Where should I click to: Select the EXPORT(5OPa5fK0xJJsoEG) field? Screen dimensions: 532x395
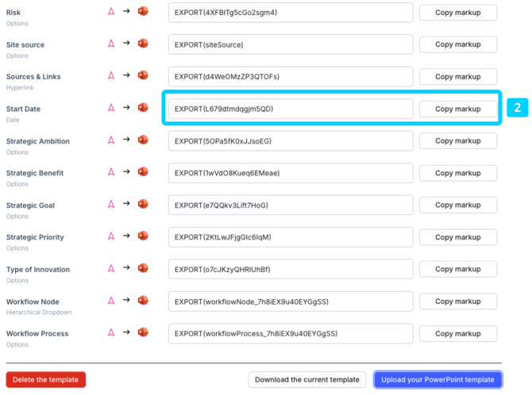[x=291, y=140]
